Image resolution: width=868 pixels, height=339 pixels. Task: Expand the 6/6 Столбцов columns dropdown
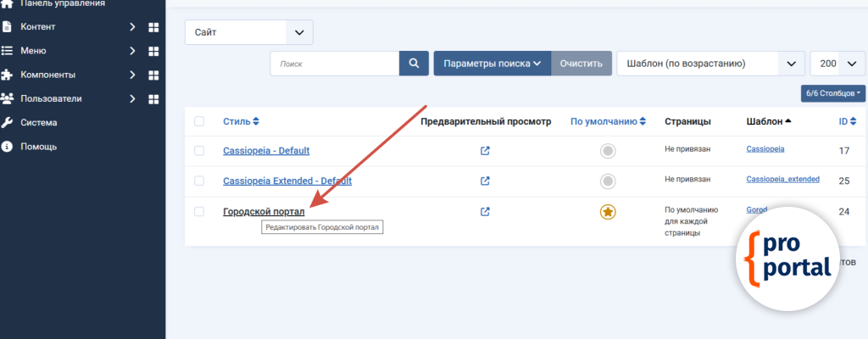point(833,92)
